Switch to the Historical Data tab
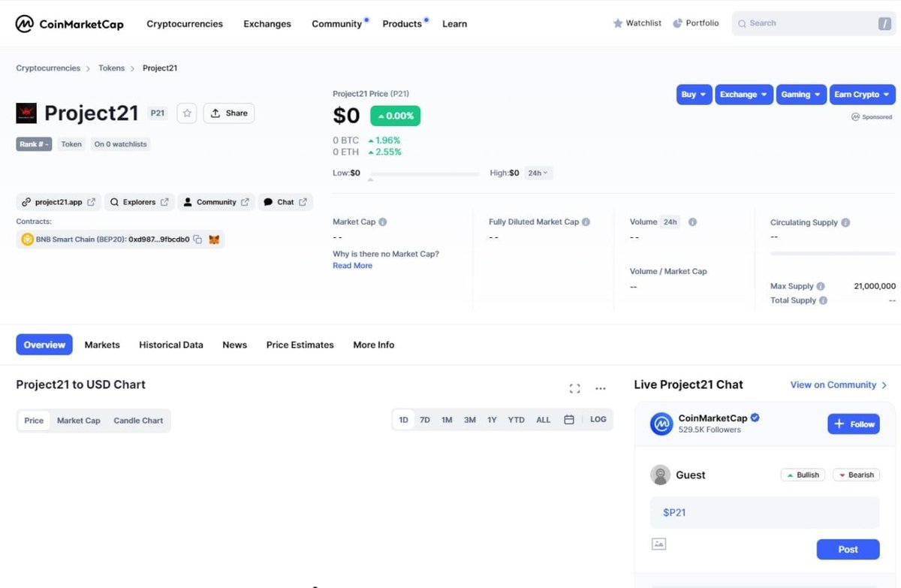 (x=171, y=345)
